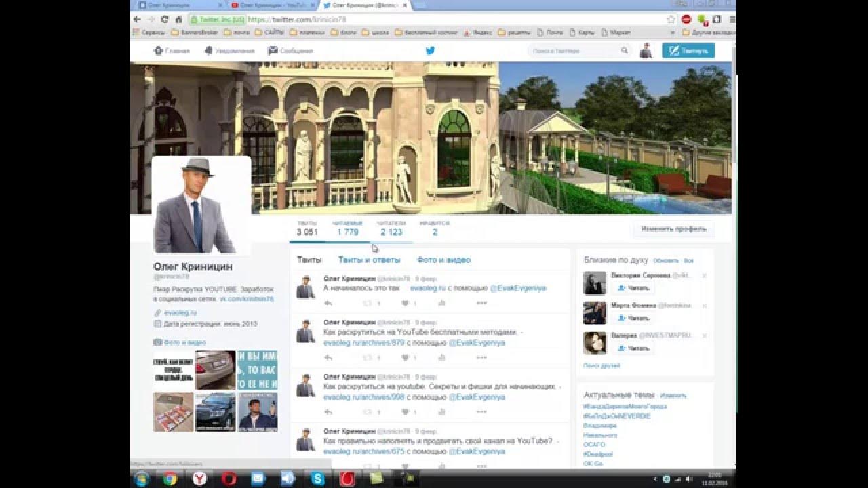
Task: Click the Twitter bird logo in navbar
Action: point(430,50)
